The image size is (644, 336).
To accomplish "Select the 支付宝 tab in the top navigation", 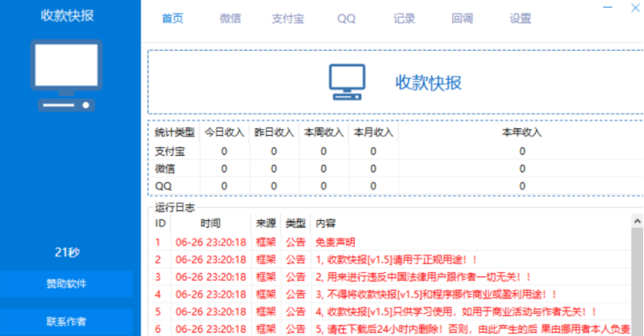I will click(287, 18).
